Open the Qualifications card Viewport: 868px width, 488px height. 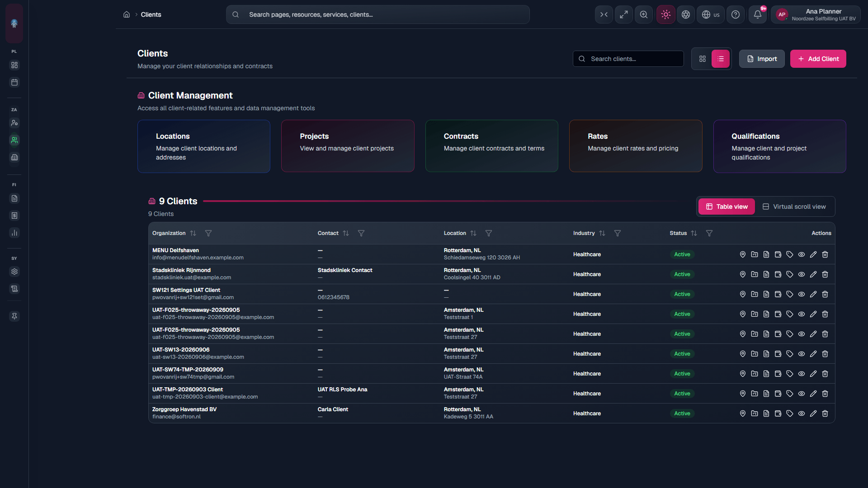pyautogui.click(x=780, y=146)
